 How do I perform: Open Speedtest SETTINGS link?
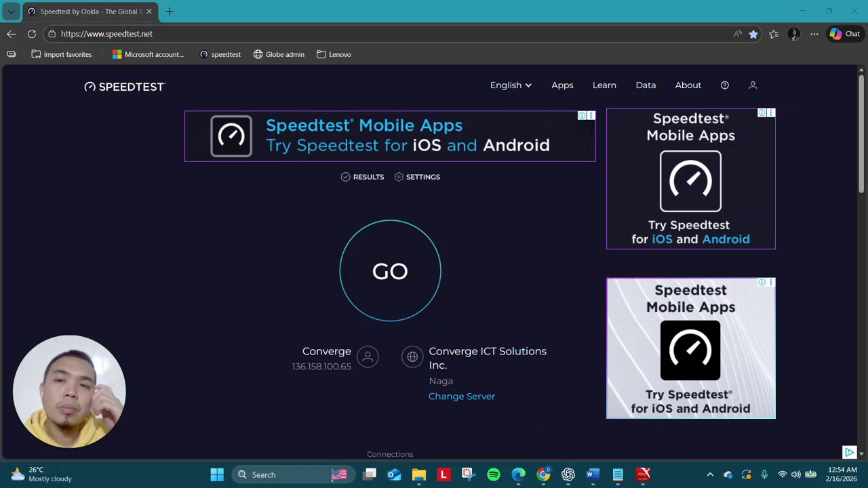pos(417,177)
